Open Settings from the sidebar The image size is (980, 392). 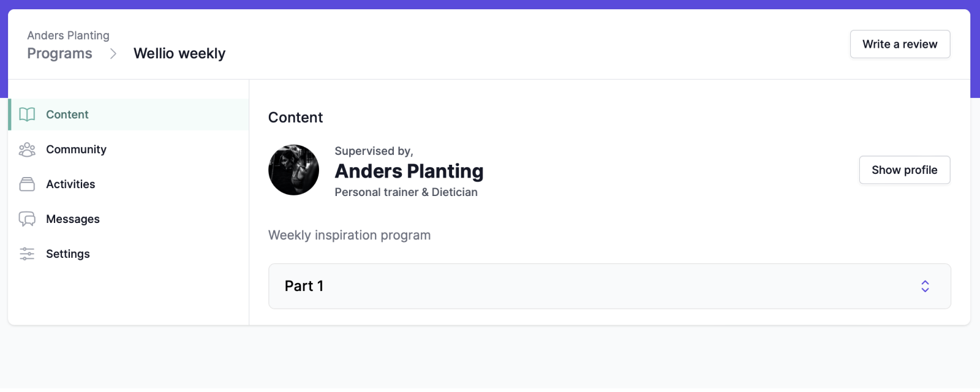click(x=129, y=254)
